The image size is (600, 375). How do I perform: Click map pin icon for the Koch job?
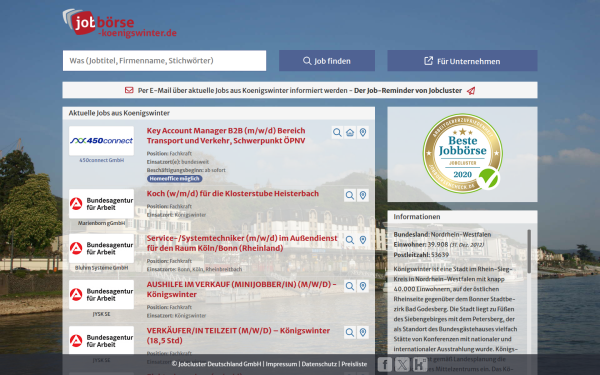(363, 196)
